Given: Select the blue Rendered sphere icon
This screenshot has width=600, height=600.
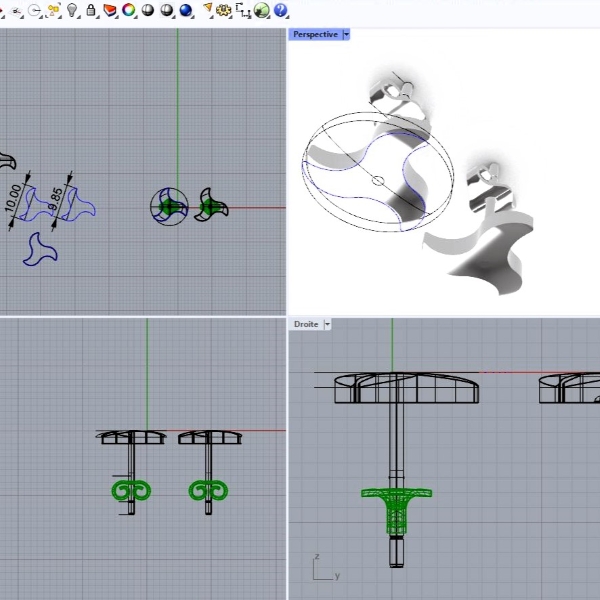Looking at the screenshot, I should point(186,11).
